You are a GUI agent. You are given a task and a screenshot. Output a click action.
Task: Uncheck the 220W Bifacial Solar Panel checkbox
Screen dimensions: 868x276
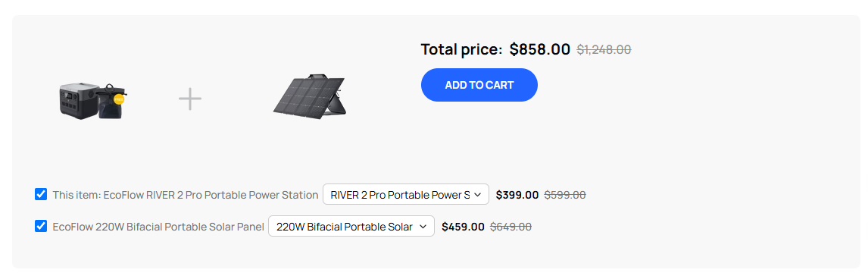click(41, 226)
